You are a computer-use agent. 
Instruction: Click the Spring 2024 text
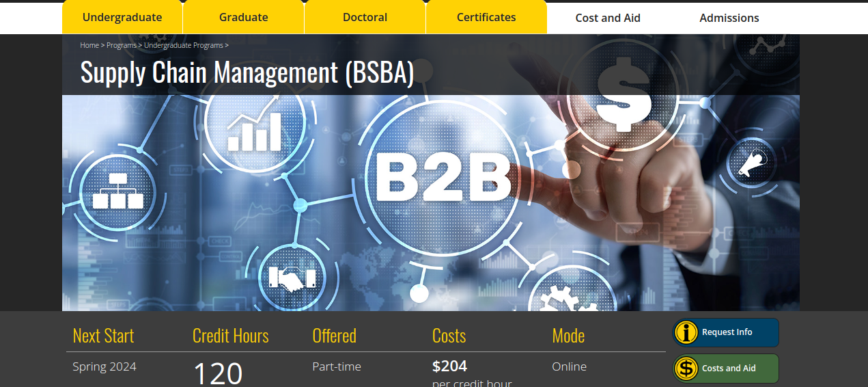click(104, 366)
